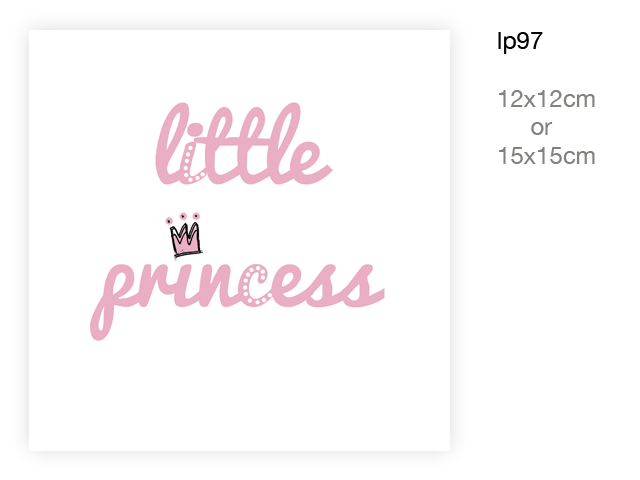Click the pink crown illustration
The image size is (640, 480).
click(x=186, y=240)
